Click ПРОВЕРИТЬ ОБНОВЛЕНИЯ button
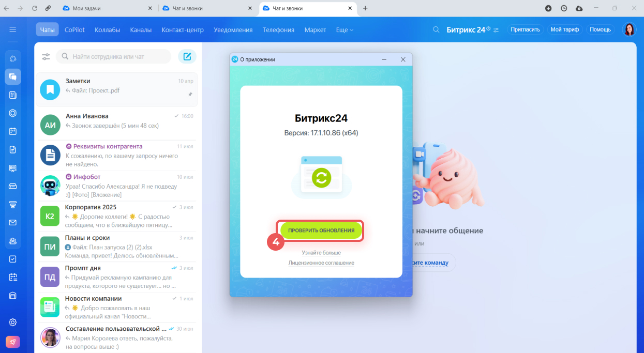 pyautogui.click(x=321, y=231)
